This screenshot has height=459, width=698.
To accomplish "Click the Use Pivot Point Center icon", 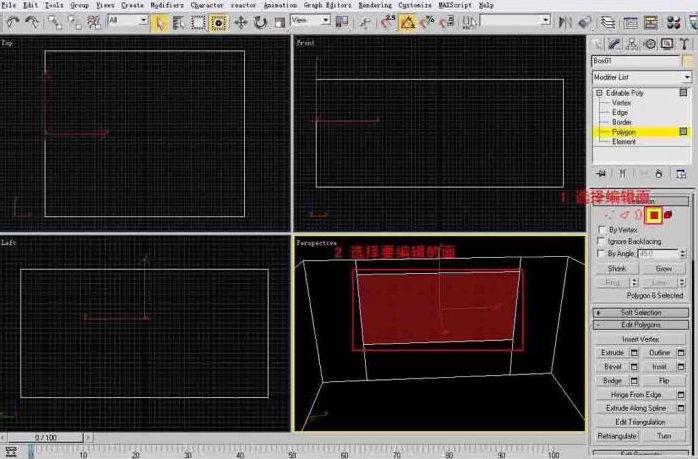I will click(341, 22).
